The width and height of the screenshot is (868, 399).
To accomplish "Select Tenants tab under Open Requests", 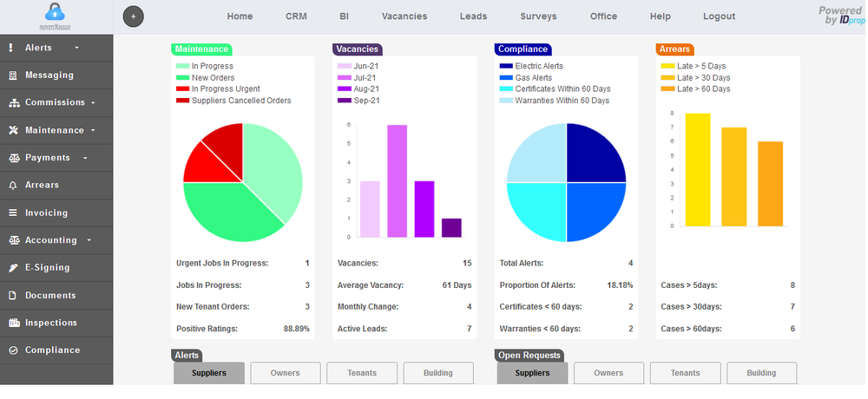I will point(686,373).
